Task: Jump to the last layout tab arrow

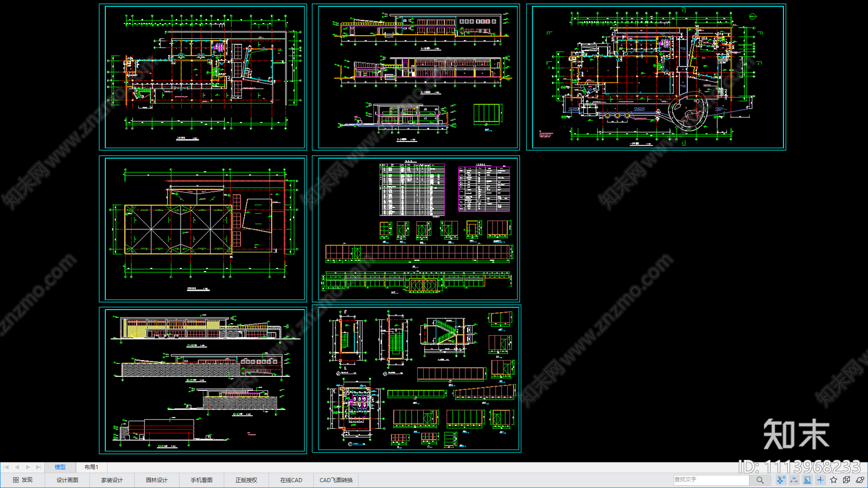Action: [x=38, y=467]
